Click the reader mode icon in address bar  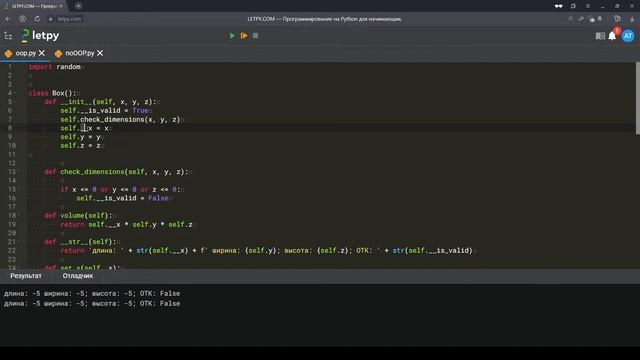pos(570,19)
